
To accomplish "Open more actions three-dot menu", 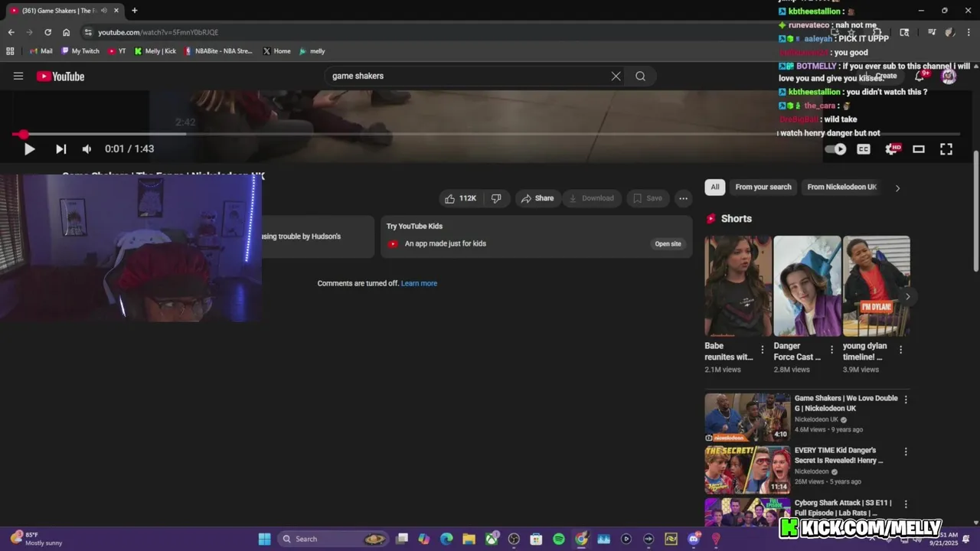I will point(683,198).
